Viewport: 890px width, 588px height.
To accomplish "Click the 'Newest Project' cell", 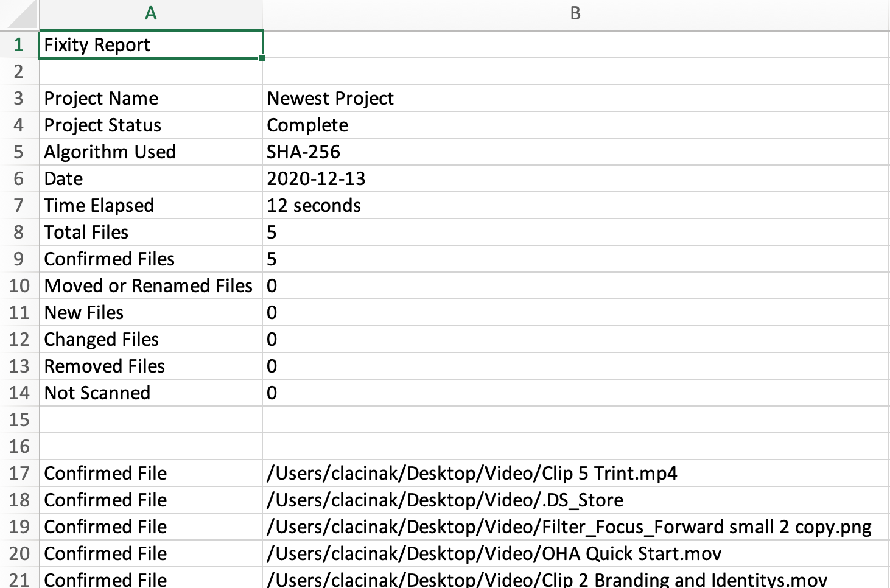I will point(576,98).
